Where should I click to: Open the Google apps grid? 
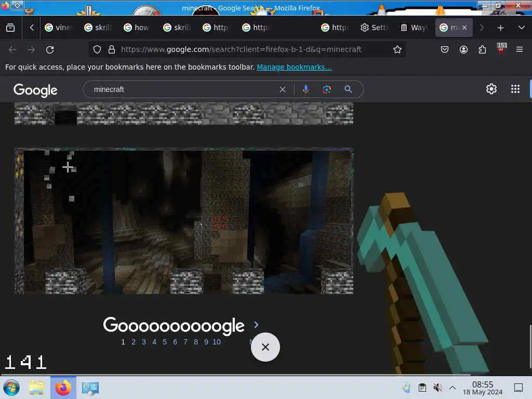tap(515, 89)
